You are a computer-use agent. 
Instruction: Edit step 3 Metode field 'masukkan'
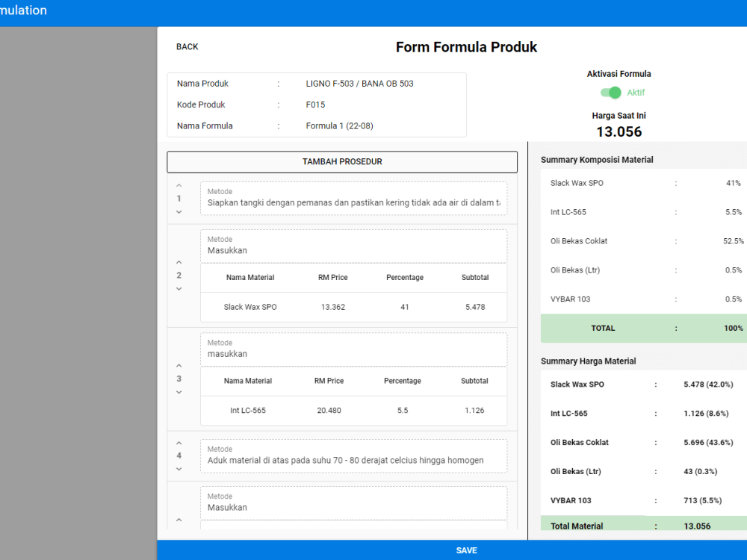coord(353,349)
